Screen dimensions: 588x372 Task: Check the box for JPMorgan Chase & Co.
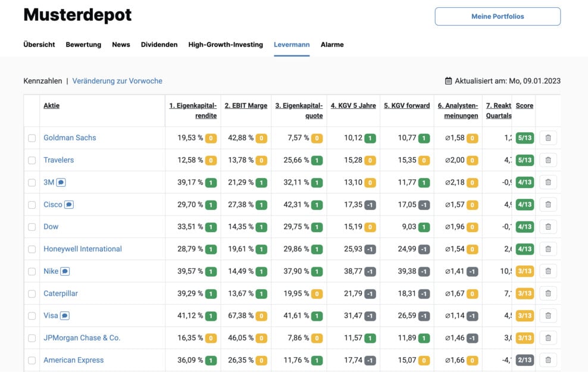pyautogui.click(x=32, y=338)
